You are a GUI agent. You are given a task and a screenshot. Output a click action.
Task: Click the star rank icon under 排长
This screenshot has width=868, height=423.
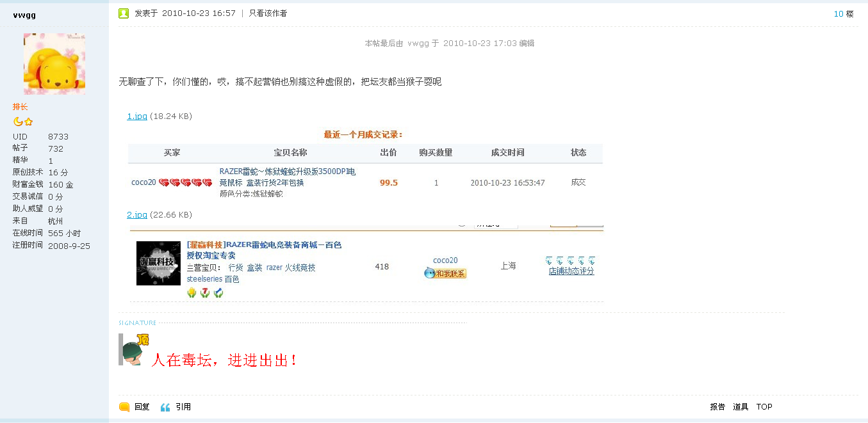[x=28, y=122]
